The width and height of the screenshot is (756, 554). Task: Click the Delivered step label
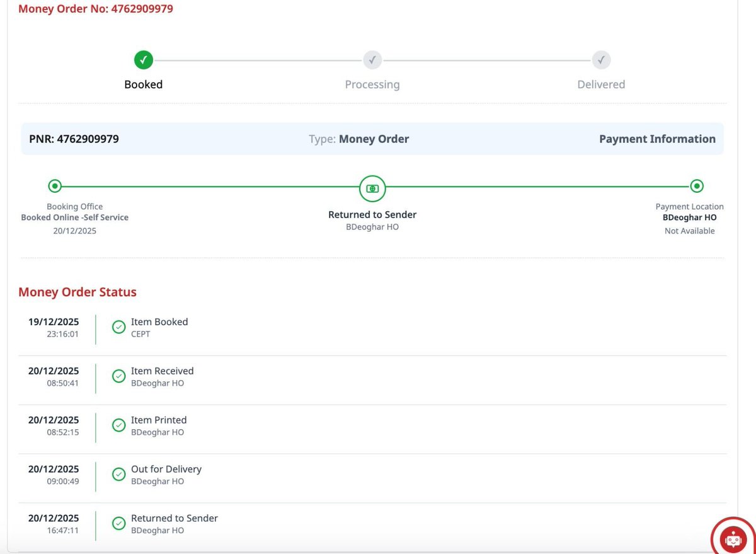tap(601, 84)
